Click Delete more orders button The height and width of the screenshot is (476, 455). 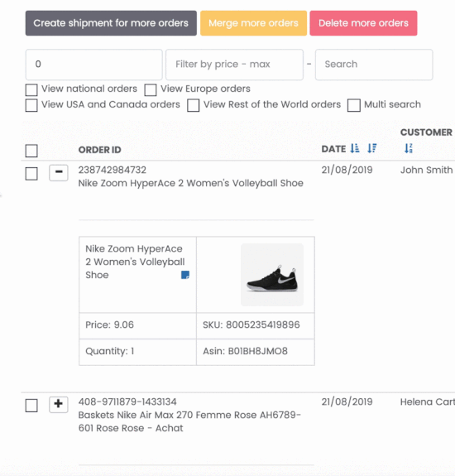click(363, 23)
